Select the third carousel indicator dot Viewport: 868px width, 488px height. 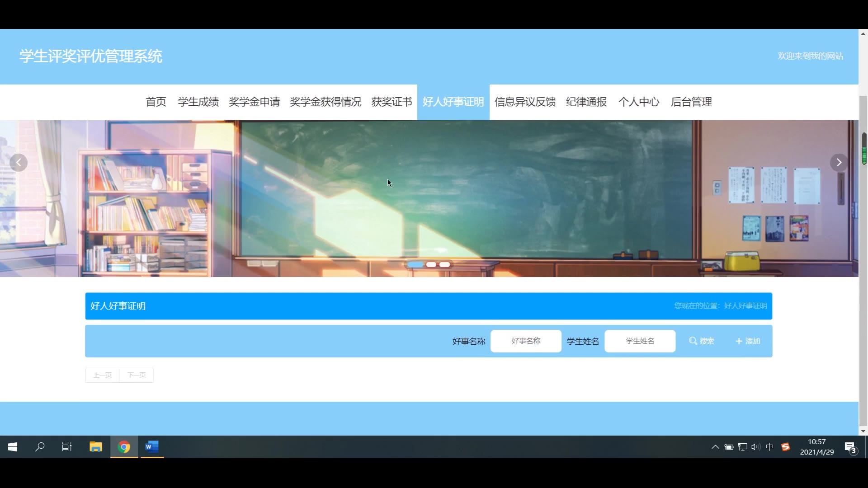pos(445,265)
